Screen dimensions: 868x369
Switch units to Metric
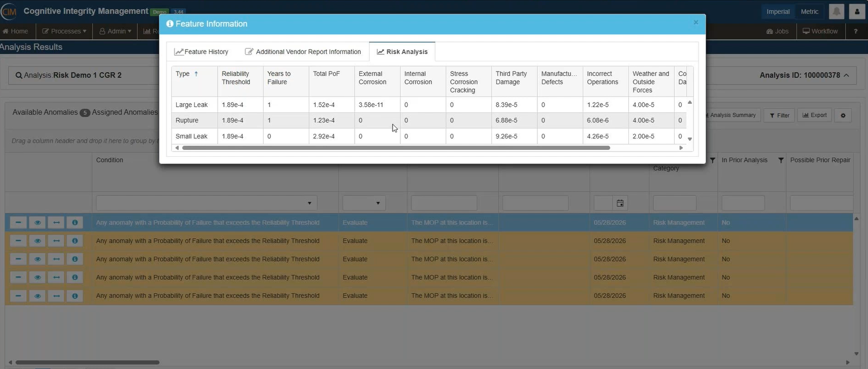coord(810,12)
